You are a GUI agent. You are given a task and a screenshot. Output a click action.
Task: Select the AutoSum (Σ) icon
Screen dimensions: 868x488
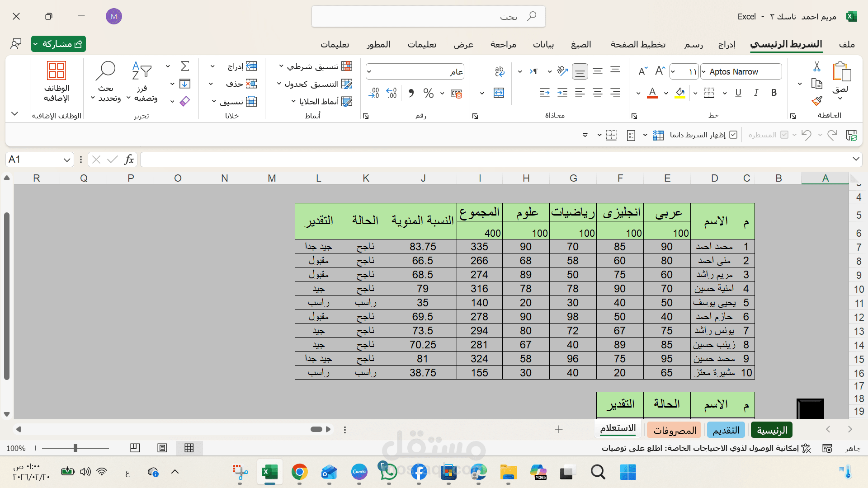pos(184,66)
